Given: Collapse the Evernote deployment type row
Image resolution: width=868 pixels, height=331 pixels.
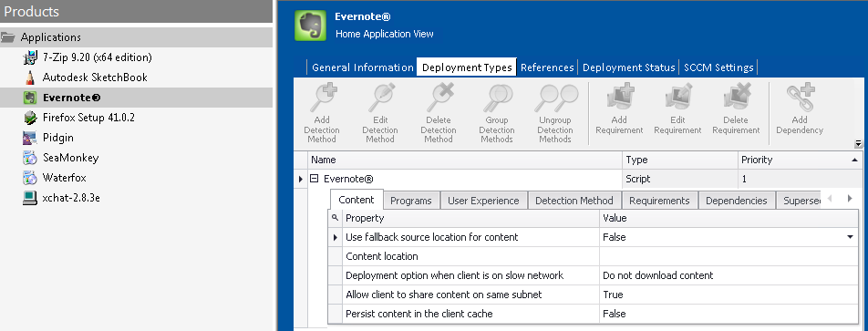Looking at the screenshot, I should point(315,179).
